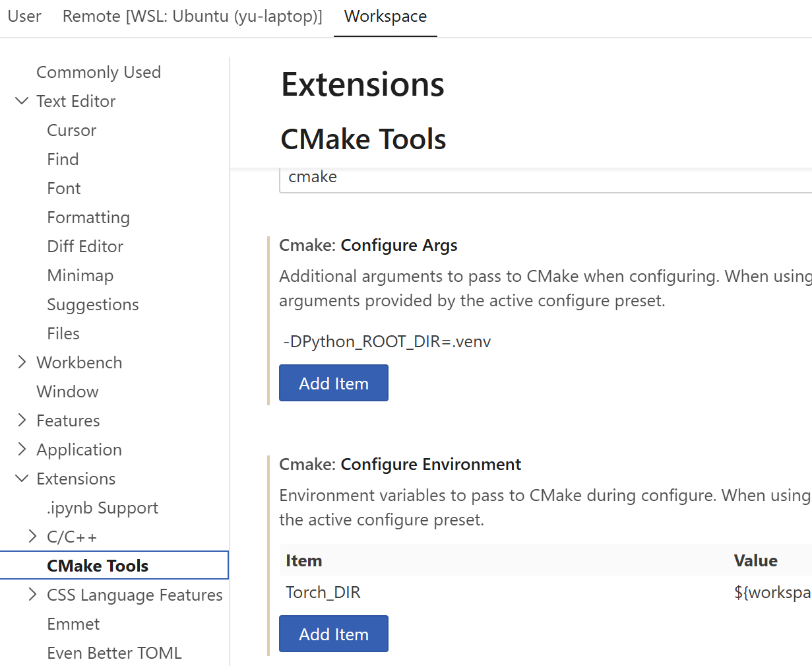Screen dimensions: 812x666
Task: Expand the Features settings section
Action: point(22,420)
